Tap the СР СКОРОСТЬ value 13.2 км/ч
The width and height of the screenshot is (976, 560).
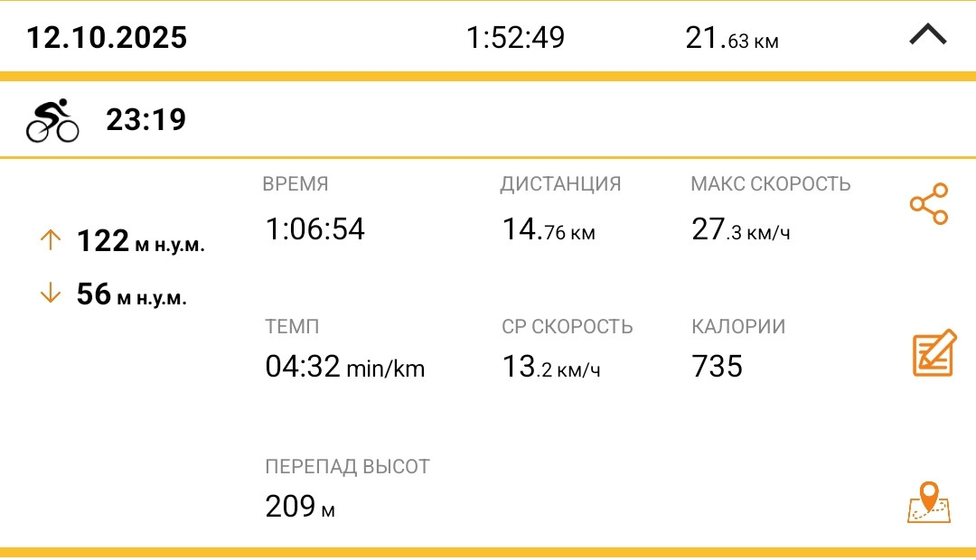pos(551,367)
